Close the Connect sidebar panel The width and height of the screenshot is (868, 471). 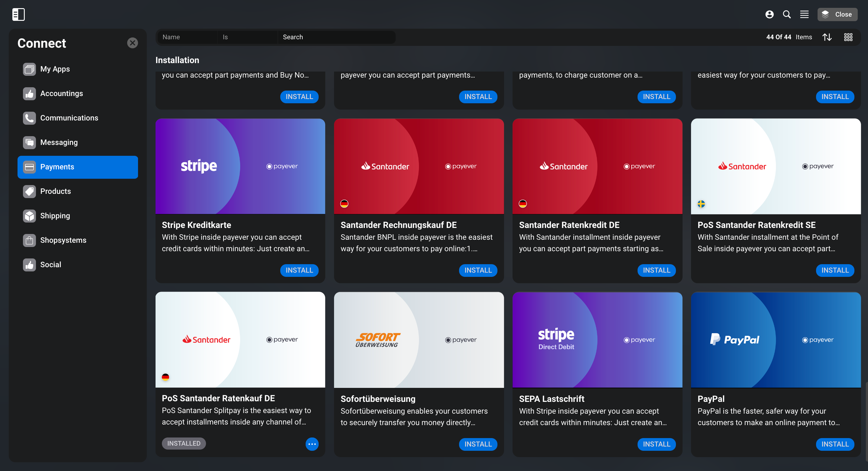(132, 43)
